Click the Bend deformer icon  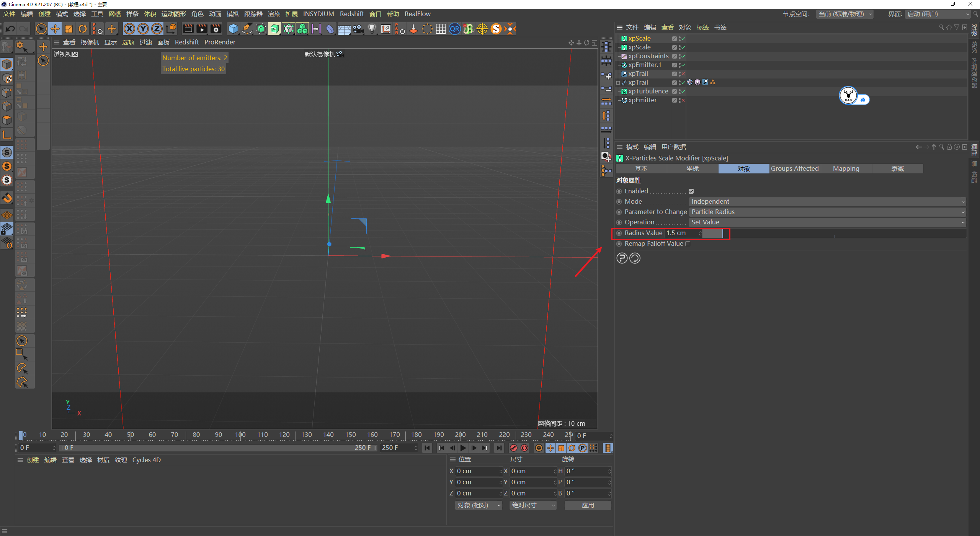[x=330, y=29]
